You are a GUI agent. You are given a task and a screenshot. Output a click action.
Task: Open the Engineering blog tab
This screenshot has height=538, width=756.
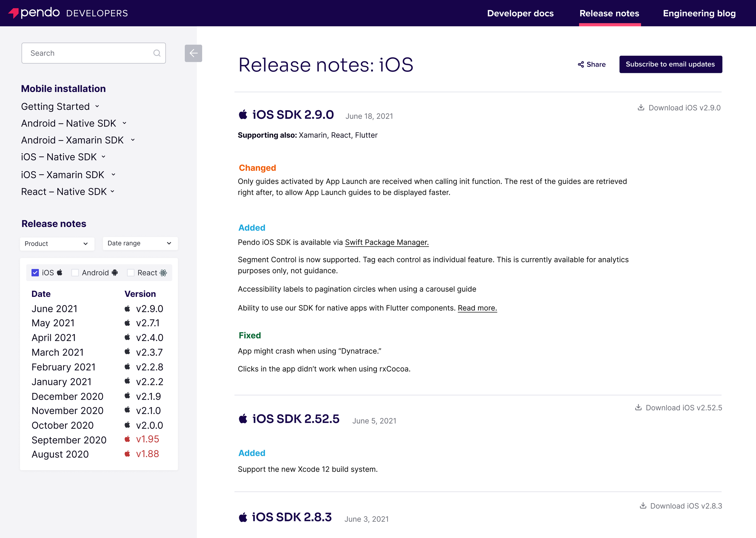pyautogui.click(x=699, y=13)
